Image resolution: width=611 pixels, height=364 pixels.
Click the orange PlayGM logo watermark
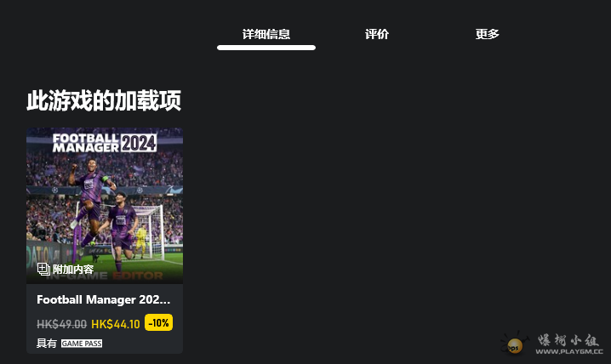coord(514,344)
